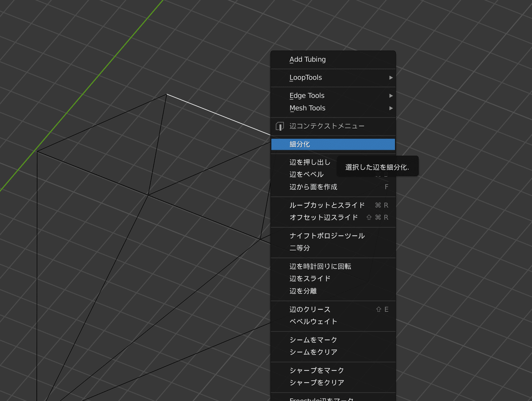This screenshot has width=532, height=401.
Task: Choose Add Tubing from context menu
Action: (333, 59)
